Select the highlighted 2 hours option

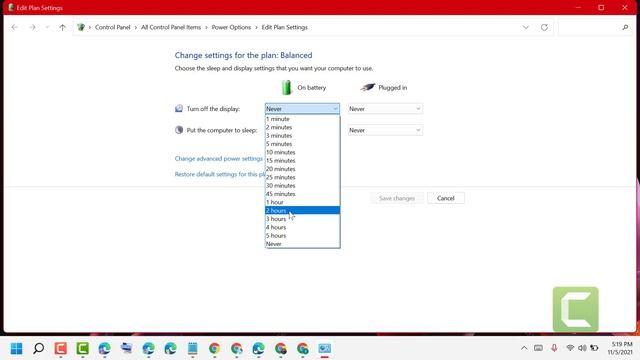302,210
